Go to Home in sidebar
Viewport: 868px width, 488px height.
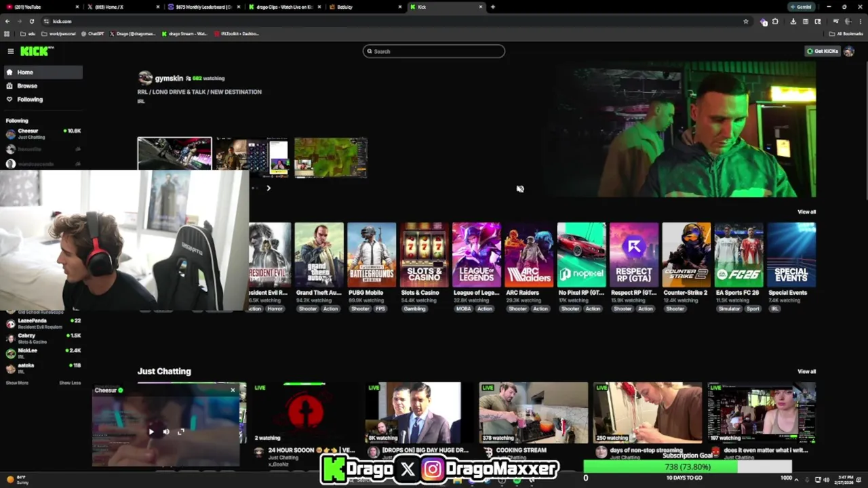pyautogui.click(x=44, y=72)
